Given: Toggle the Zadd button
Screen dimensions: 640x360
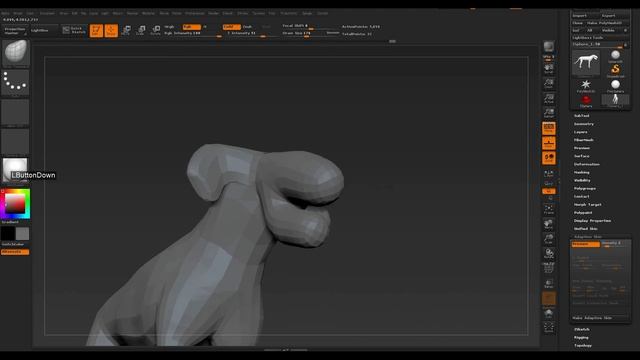Looking at the screenshot, I should [231, 27].
